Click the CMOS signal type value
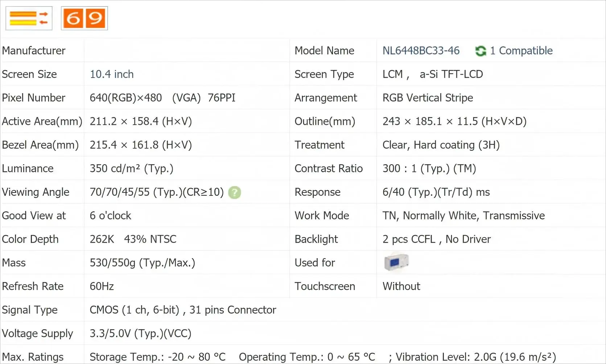 pos(183,310)
